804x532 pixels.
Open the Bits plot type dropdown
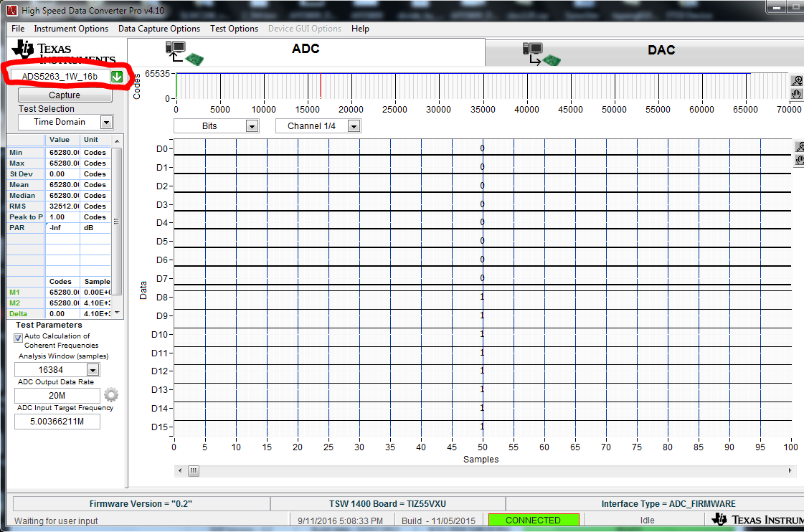252,126
